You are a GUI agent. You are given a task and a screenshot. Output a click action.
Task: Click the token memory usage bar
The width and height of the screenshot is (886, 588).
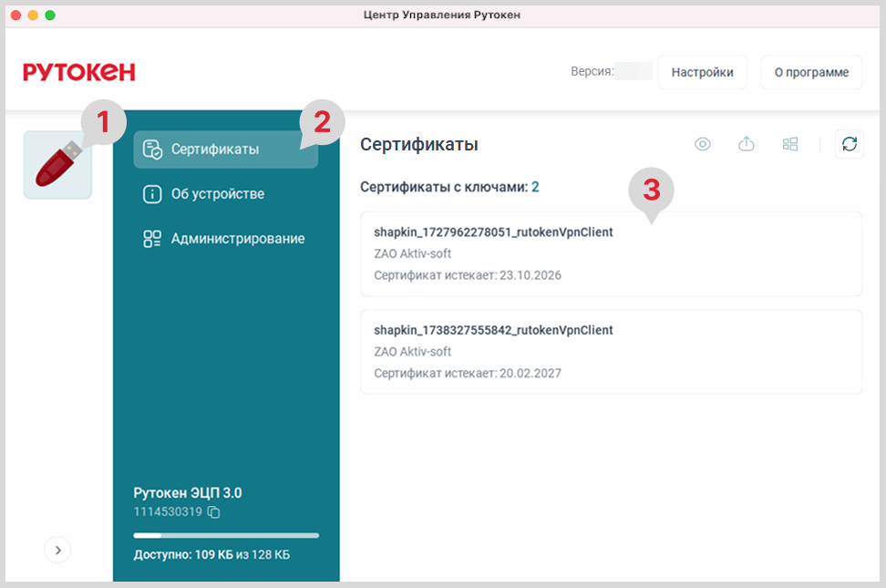pos(226,535)
